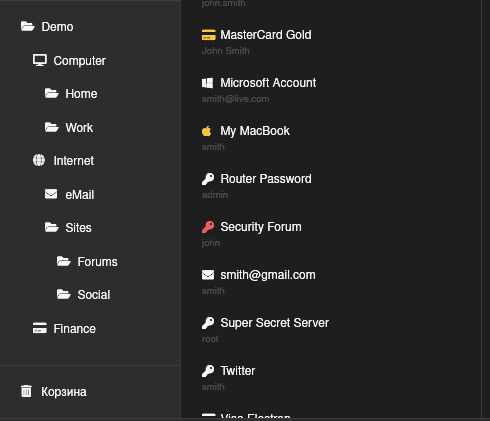This screenshot has width=490, height=421.
Task: Click the trash bin icon beside Корзина
Action: [26, 391]
